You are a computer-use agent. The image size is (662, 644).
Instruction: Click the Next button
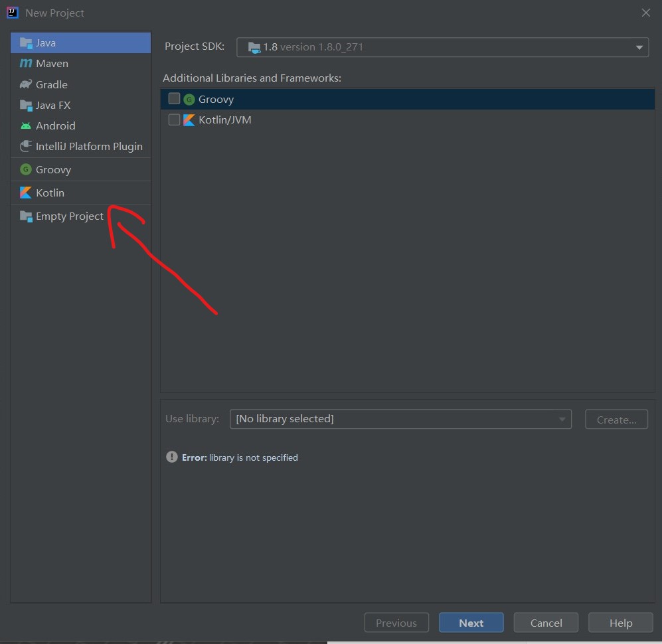471,623
